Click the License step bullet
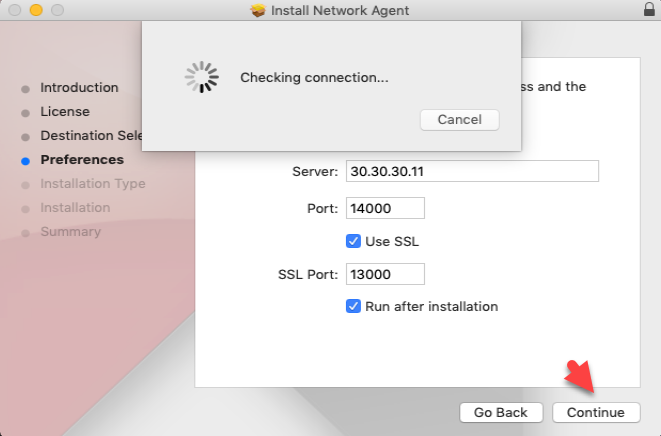The width and height of the screenshot is (661, 436). click(x=25, y=113)
